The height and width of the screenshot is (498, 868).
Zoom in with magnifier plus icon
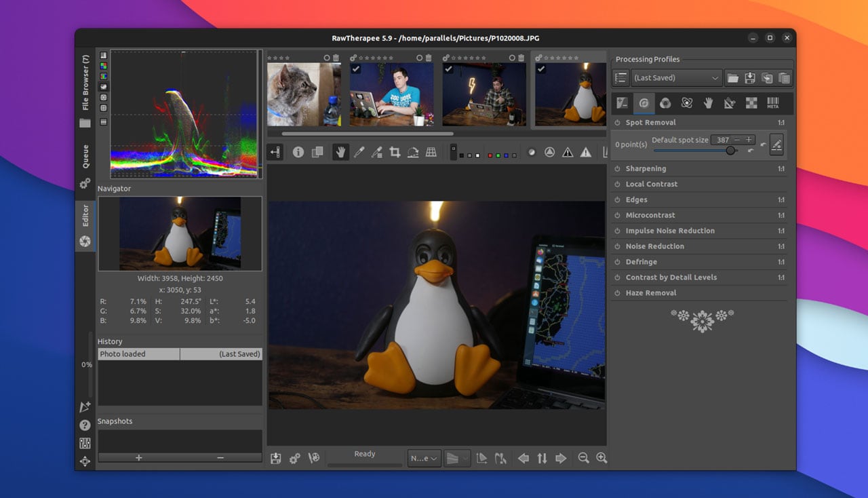click(601, 459)
